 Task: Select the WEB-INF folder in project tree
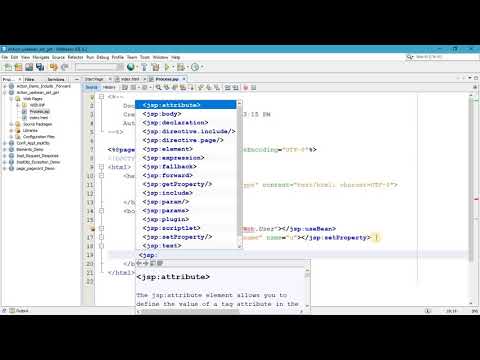point(37,105)
